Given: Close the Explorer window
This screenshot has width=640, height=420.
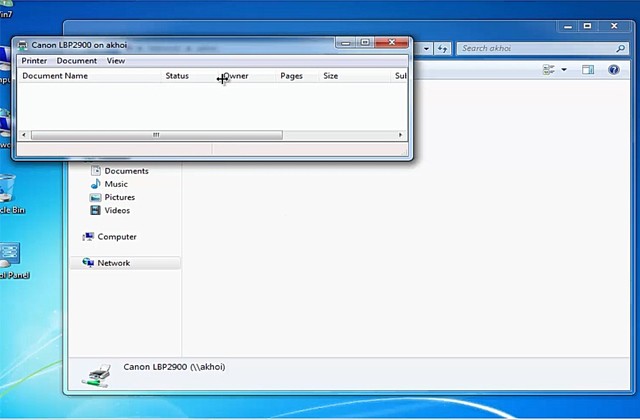Looking at the screenshot, I should (x=614, y=27).
